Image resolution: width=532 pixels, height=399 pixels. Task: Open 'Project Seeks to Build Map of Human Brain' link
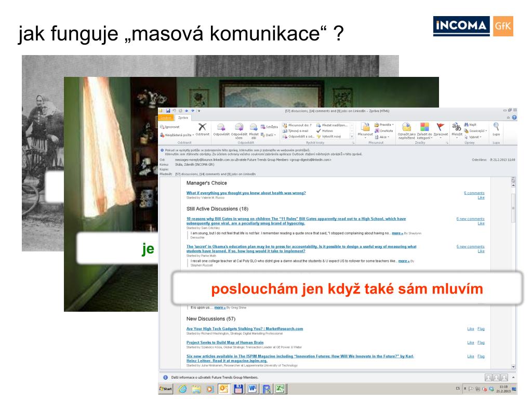click(225, 343)
